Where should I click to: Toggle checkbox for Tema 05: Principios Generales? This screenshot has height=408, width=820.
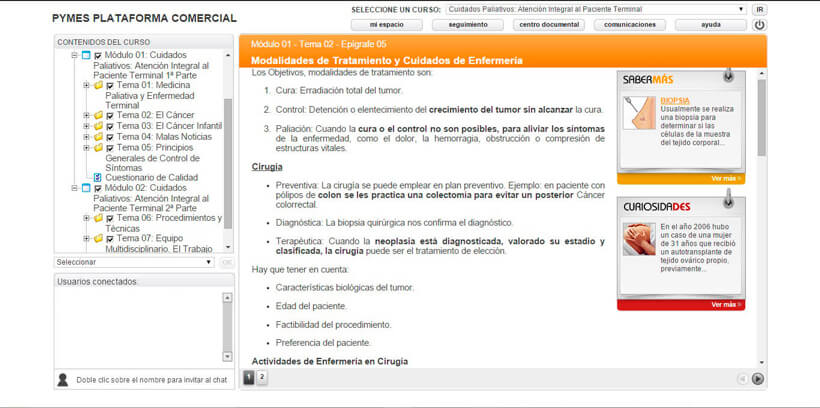(x=110, y=149)
